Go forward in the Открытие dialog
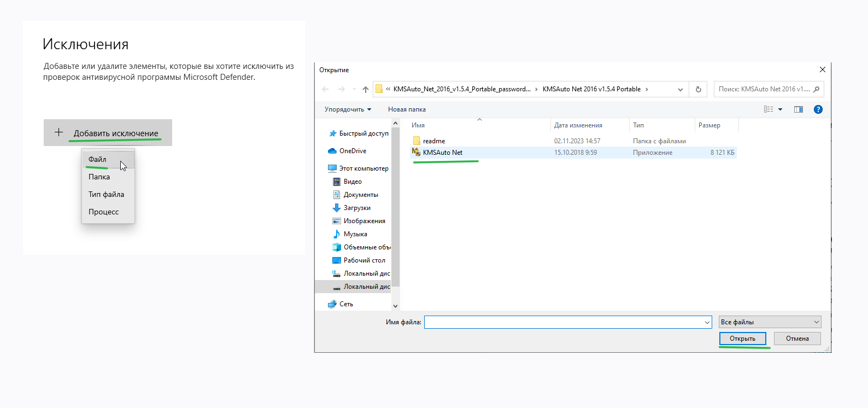Viewport: 868px width, 408px height. [342, 89]
